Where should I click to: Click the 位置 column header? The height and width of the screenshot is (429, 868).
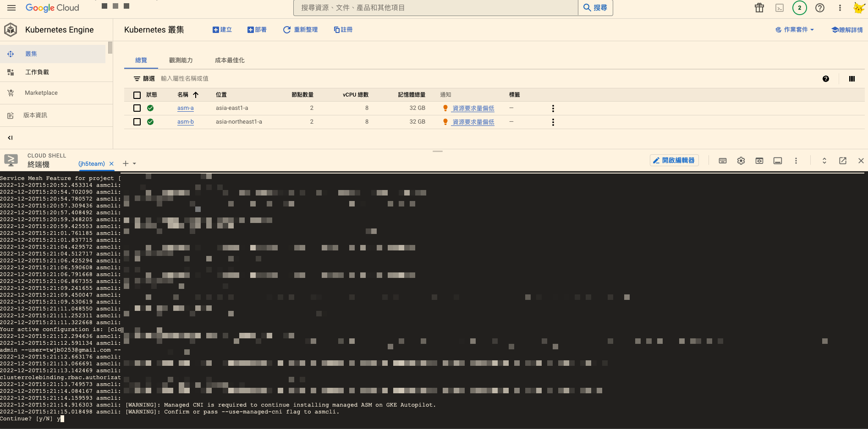(x=221, y=95)
